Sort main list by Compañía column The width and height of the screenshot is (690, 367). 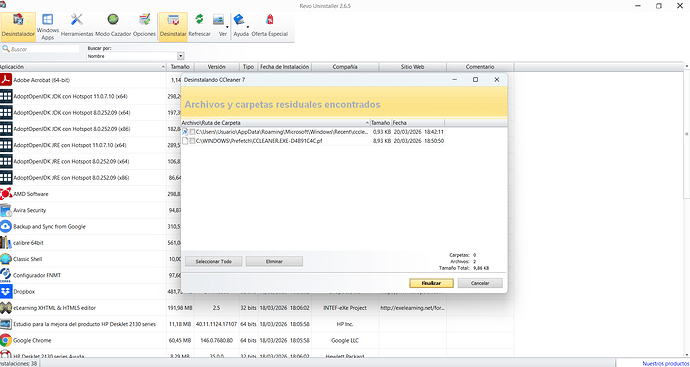[345, 67]
